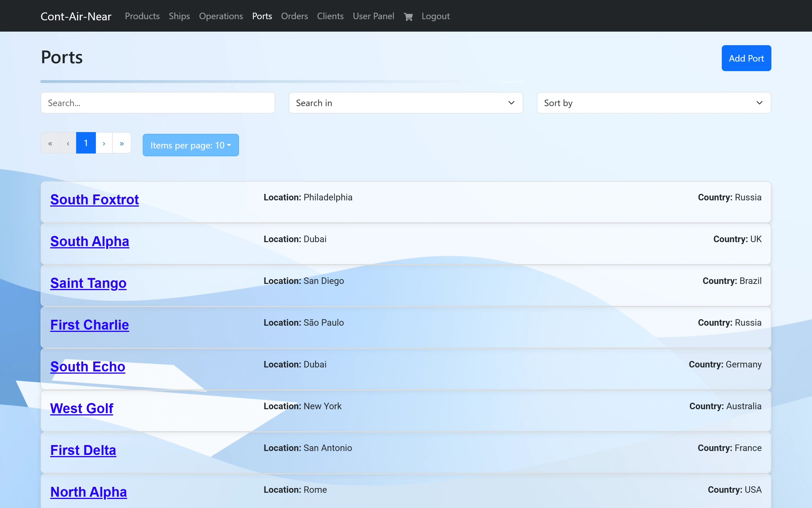The width and height of the screenshot is (812, 508).
Task: Click the Country: Germany text
Action: pyautogui.click(x=725, y=364)
